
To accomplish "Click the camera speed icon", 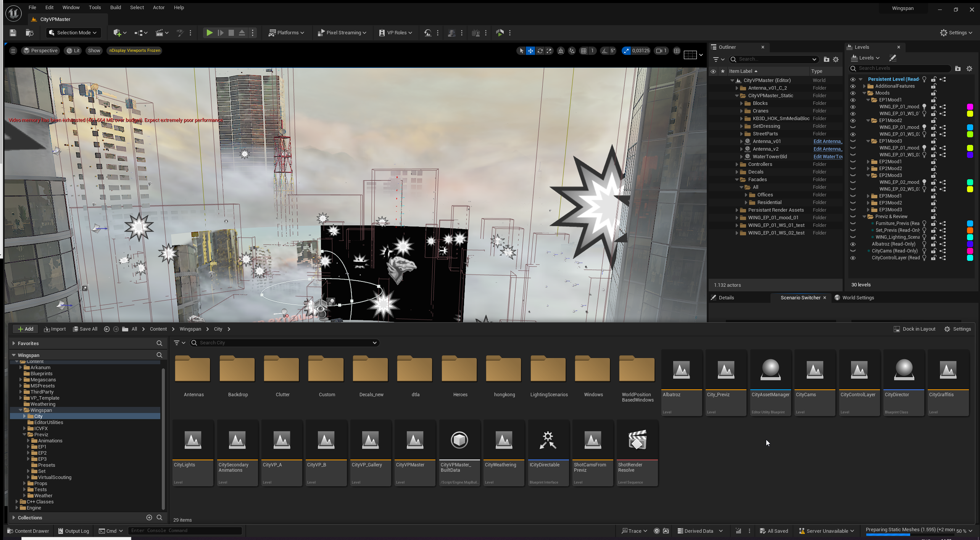I will tap(659, 51).
